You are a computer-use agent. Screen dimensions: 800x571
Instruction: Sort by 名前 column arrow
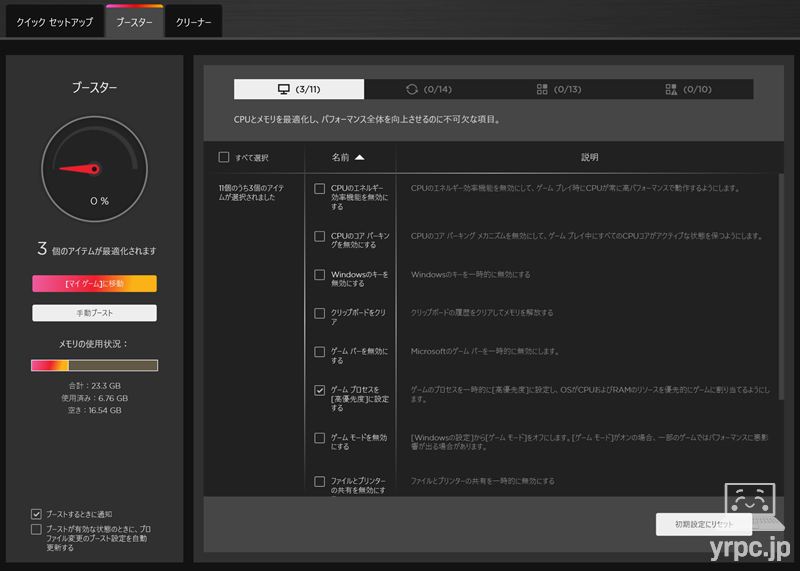tap(360, 157)
